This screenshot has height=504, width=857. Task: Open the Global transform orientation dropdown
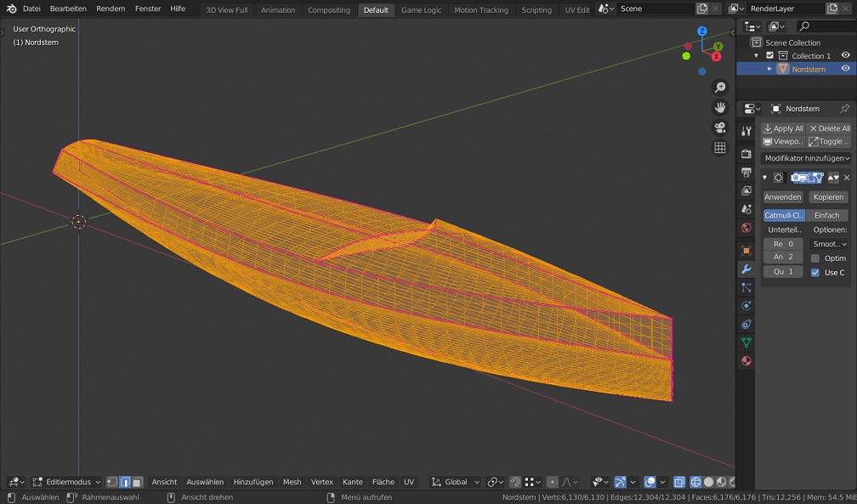[x=457, y=482]
